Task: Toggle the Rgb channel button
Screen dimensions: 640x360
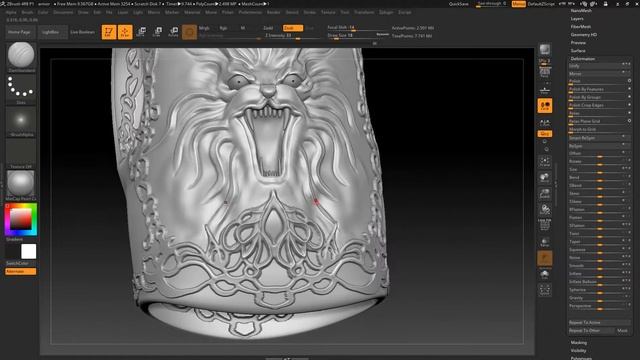Action: coord(223,28)
